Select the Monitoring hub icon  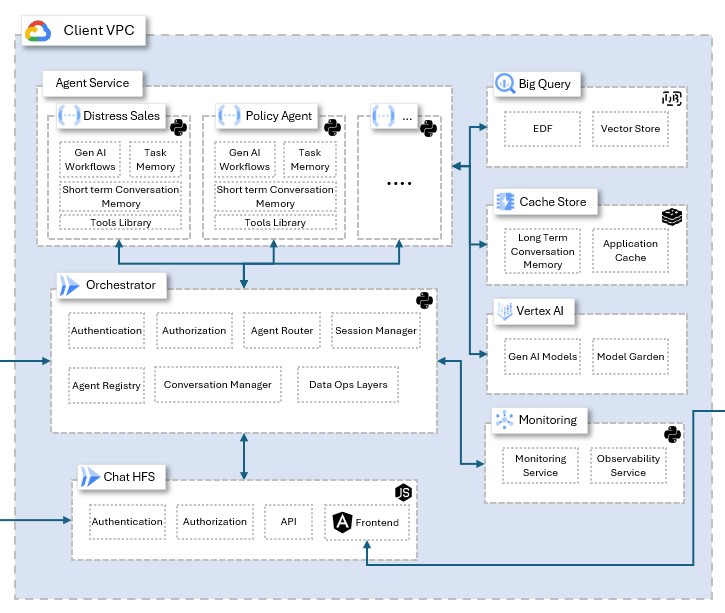pyautogui.click(x=504, y=420)
